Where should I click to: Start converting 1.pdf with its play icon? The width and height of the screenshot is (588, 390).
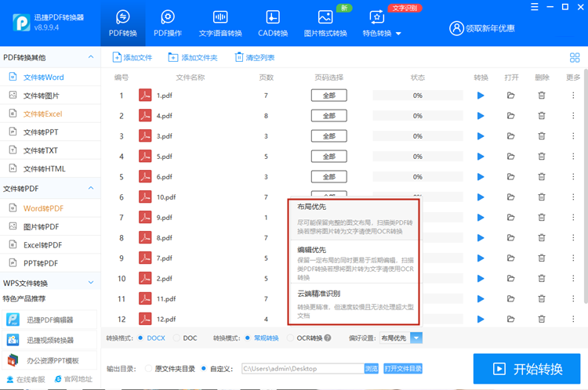[x=481, y=96]
